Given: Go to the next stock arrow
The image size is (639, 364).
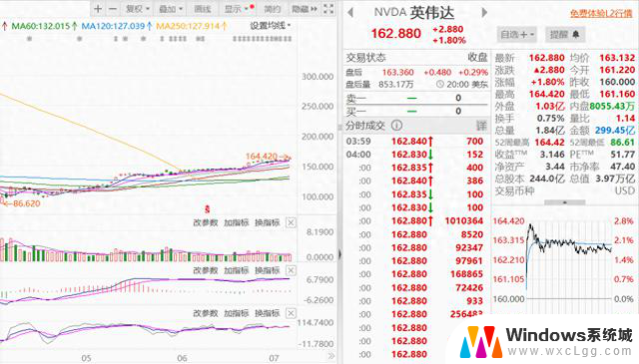Looking at the screenshot, I should pyautogui.click(x=484, y=13).
